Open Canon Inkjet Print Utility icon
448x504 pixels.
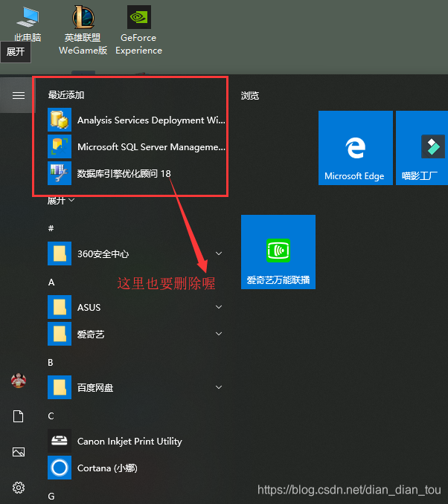click(60, 441)
